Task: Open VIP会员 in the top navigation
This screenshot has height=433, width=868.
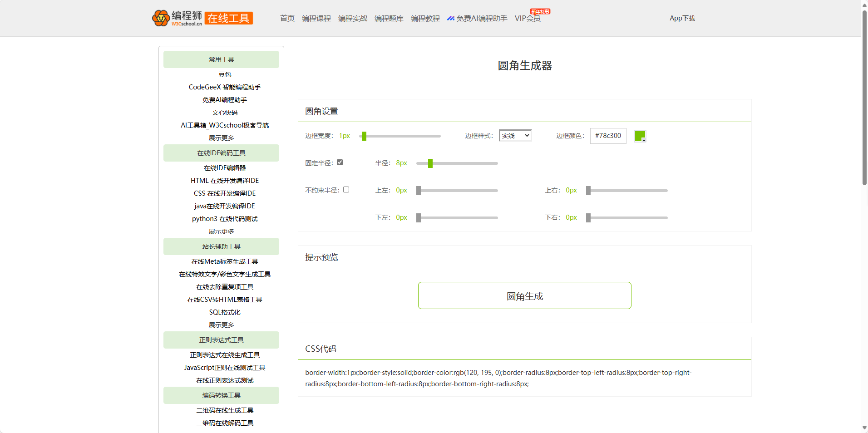Action: click(528, 18)
